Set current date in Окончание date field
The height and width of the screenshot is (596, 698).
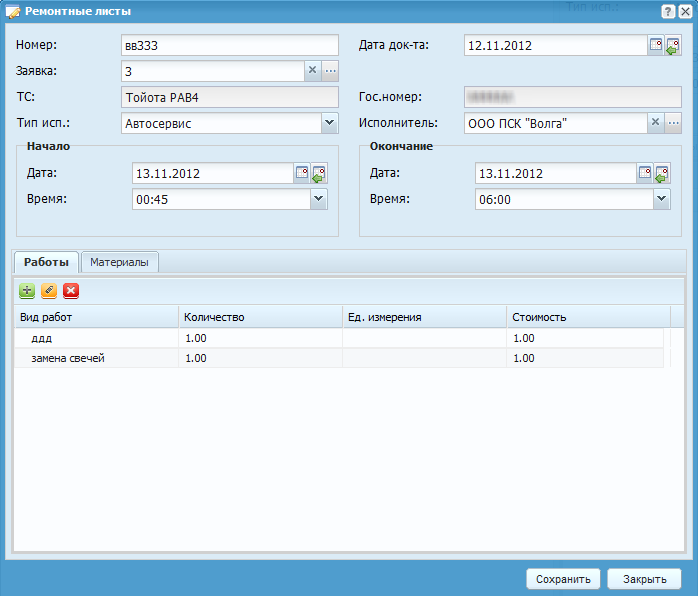662,173
